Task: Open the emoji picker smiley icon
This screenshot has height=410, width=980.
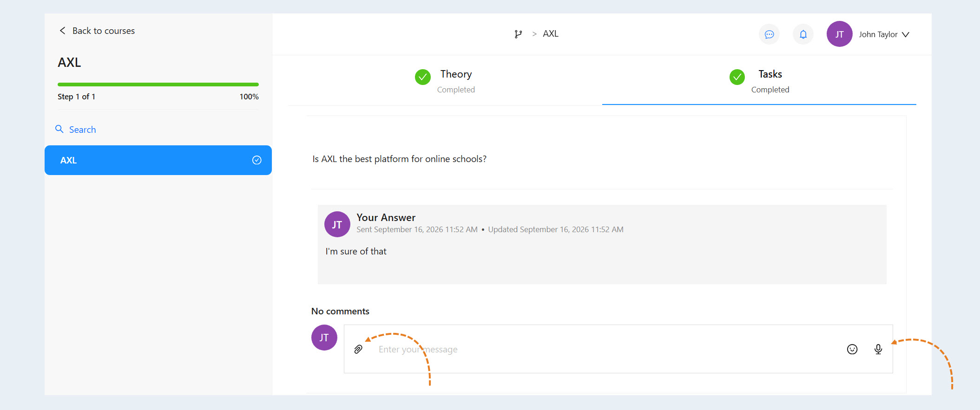Action: [x=852, y=349]
